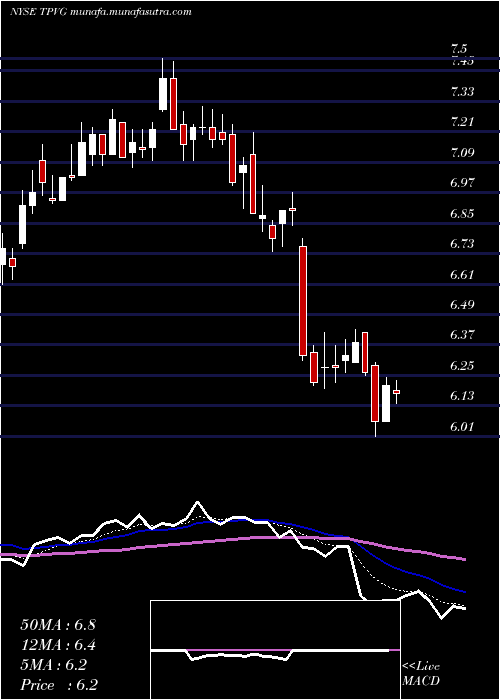Click the 6.73 price axis label

[463, 244]
